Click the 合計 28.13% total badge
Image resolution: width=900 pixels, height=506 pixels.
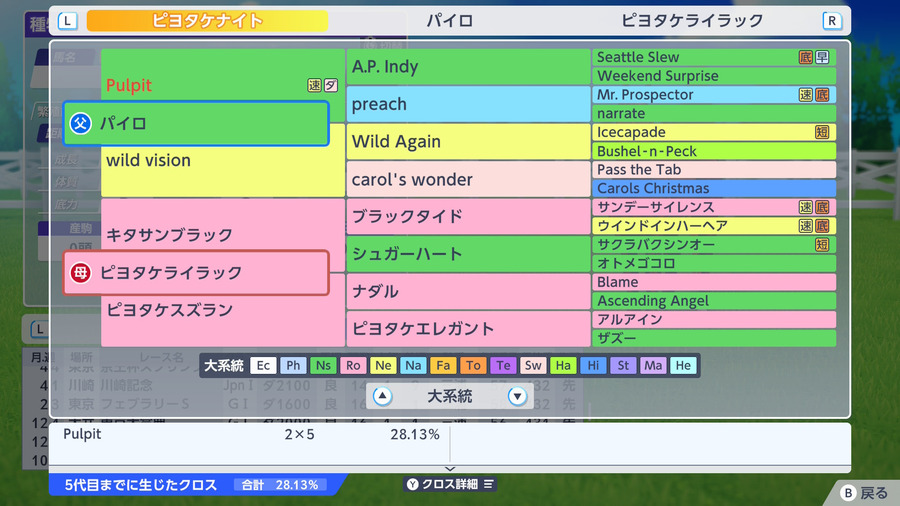coord(281,485)
